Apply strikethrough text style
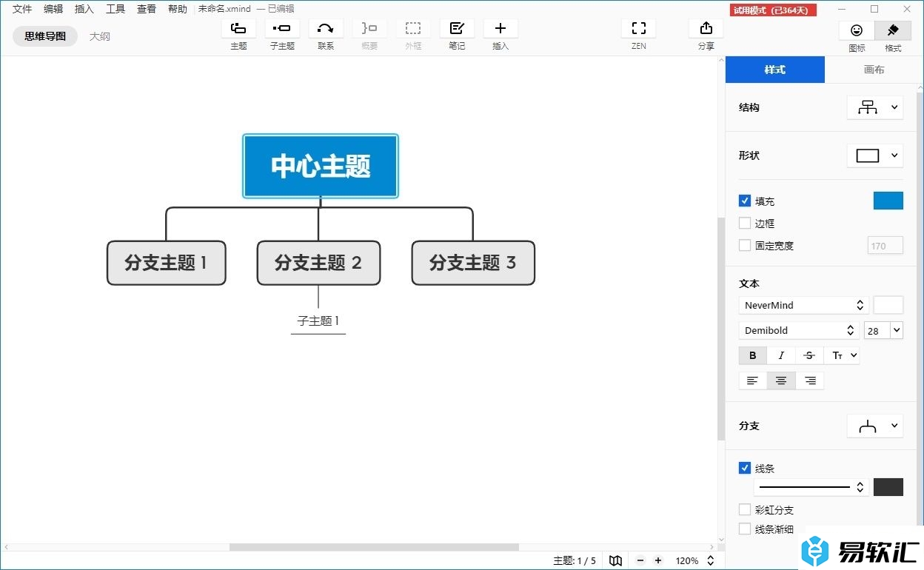 (809, 355)
